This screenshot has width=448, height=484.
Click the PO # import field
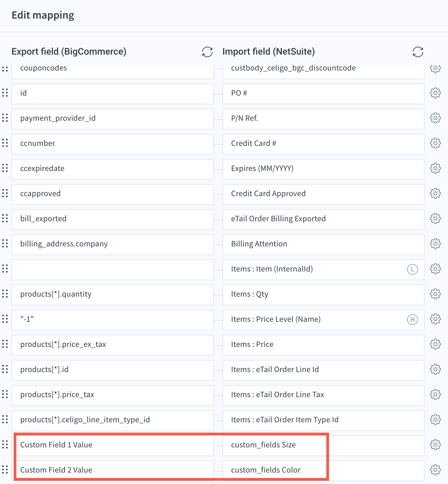[323, 94]
